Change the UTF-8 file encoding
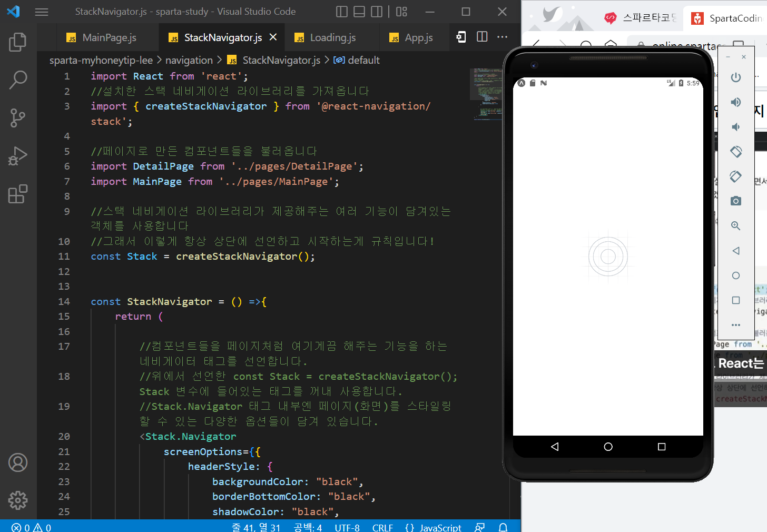Image resolution: width=767 pixels, height=532 pixels. (x=347, y=527)
